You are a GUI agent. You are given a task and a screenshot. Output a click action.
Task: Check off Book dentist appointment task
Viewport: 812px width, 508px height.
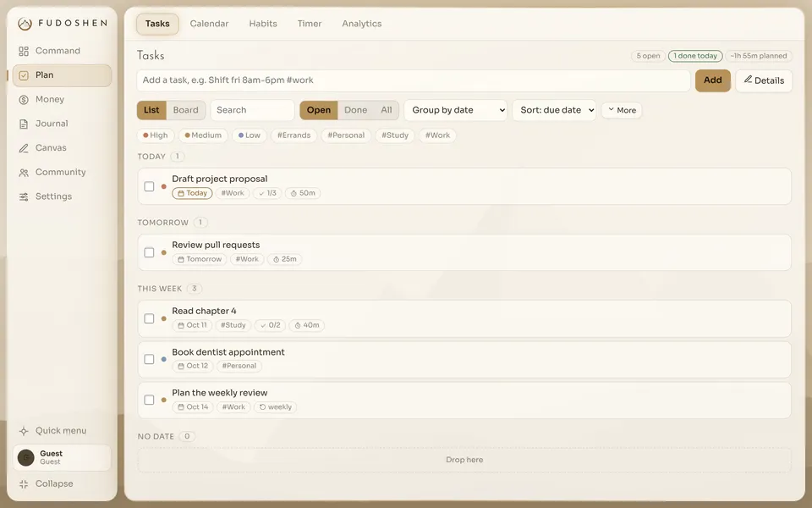coord(149,359)
